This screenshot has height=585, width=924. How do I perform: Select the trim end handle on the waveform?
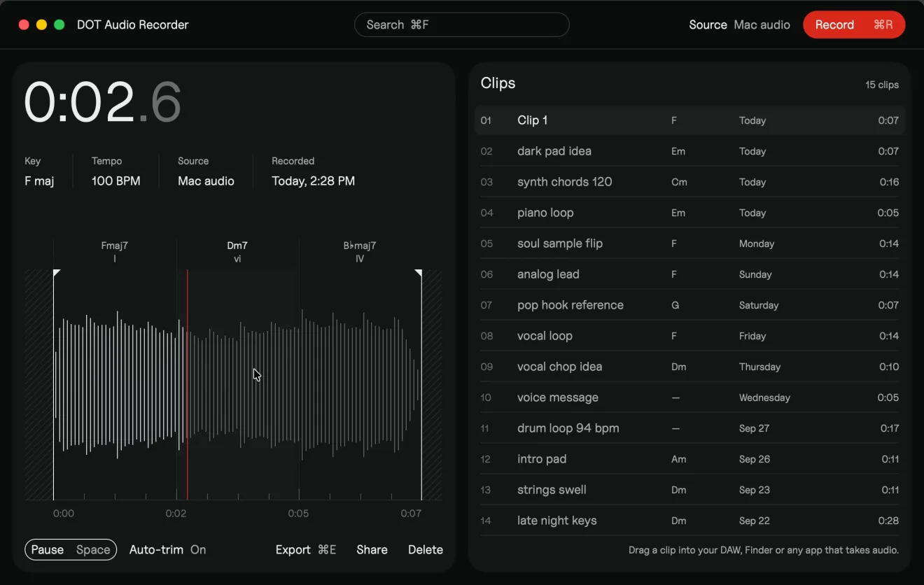[x=418, y=273]
